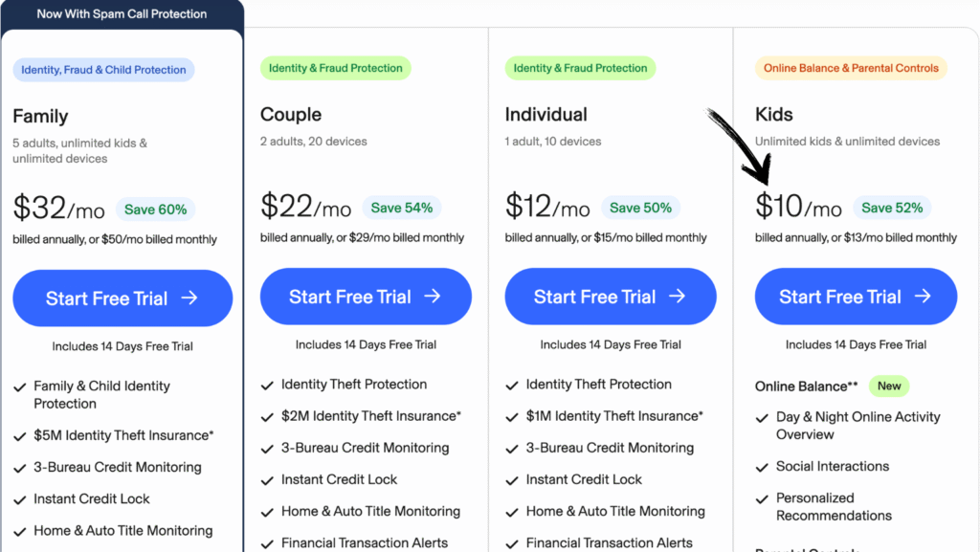Select the Couple plan Identity & Fraud Protection tag
This screenshot has width=980, height=552.
[x=335, y=68]
